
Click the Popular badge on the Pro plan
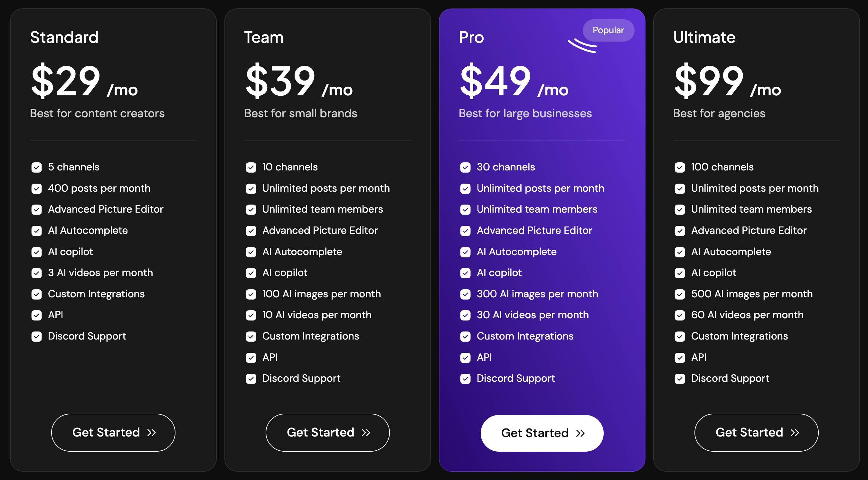click(x=608, y=30)
